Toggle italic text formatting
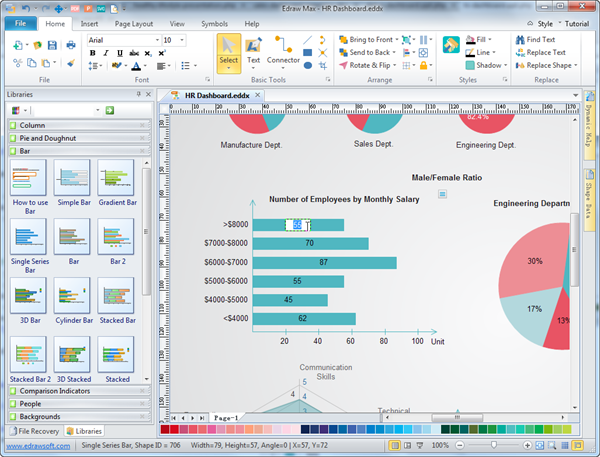The height and width of the screenshot is (457, 600). pyautogui.click(x=105, y=53)
